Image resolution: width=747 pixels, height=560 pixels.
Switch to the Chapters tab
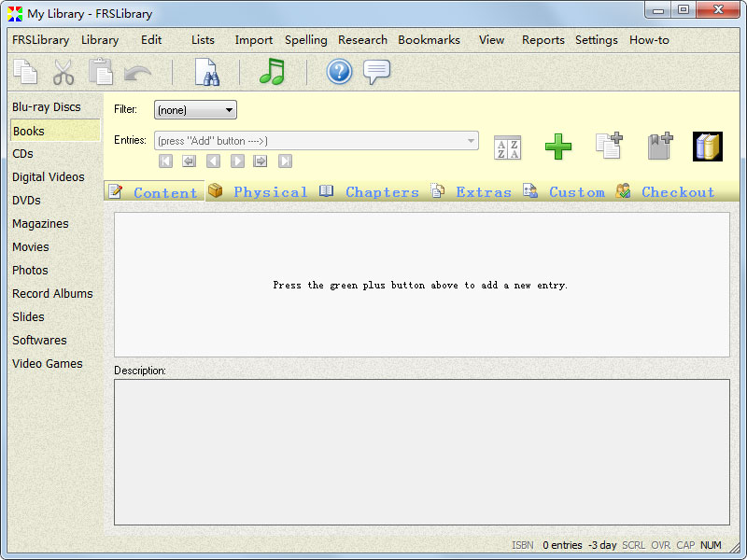click(371, 192)
